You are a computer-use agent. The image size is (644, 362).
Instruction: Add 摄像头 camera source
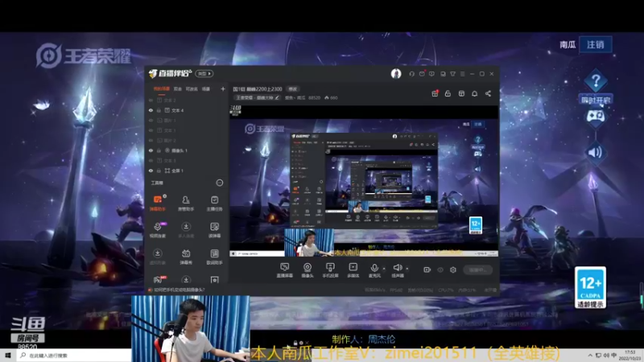point(308,270)
